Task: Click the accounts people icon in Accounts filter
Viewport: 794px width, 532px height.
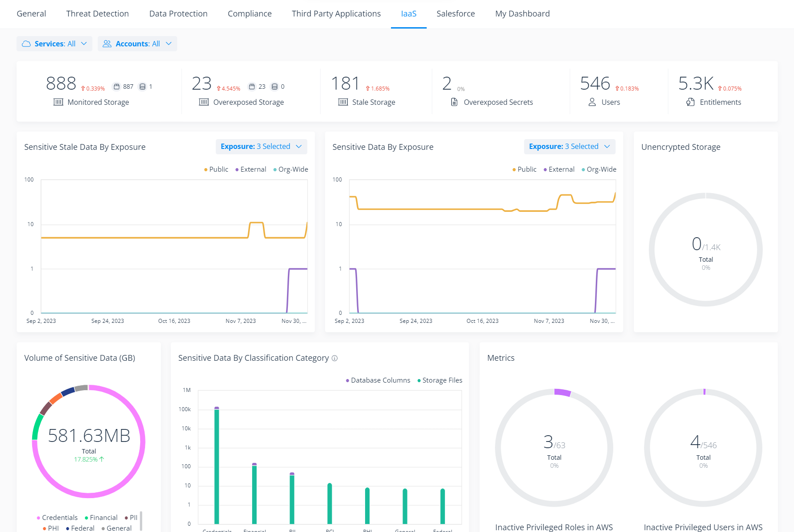Action: pyautogui.click(x=107, y=44)
